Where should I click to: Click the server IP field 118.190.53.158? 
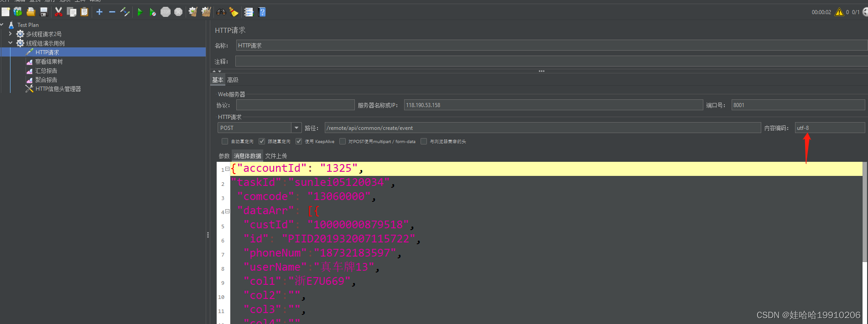(x=553, y=105)
